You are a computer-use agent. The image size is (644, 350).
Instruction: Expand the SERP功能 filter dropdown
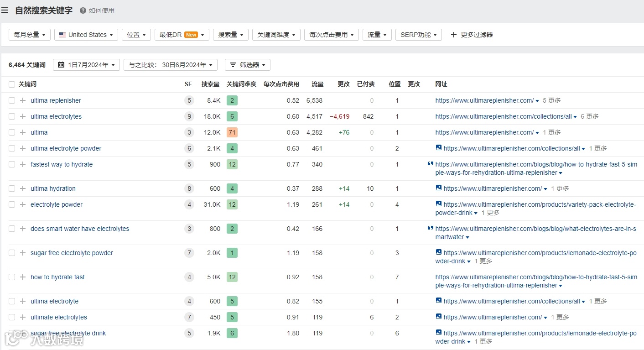[419, 35]
